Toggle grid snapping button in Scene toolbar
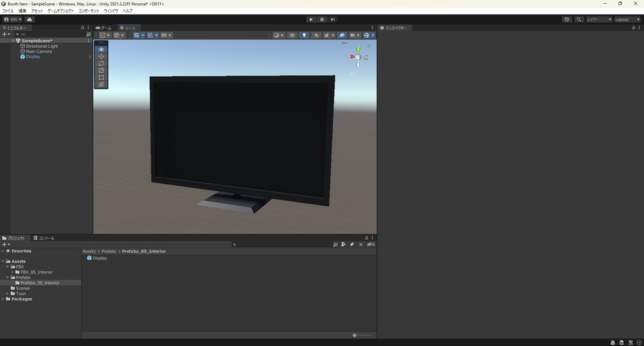 tap(150, 35)
